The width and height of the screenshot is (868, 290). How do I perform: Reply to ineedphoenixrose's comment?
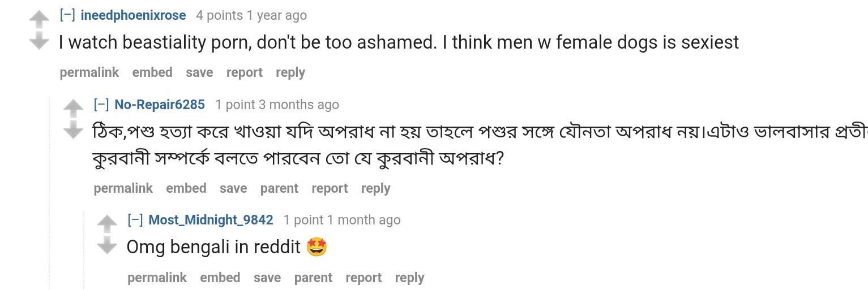(290, 72)
